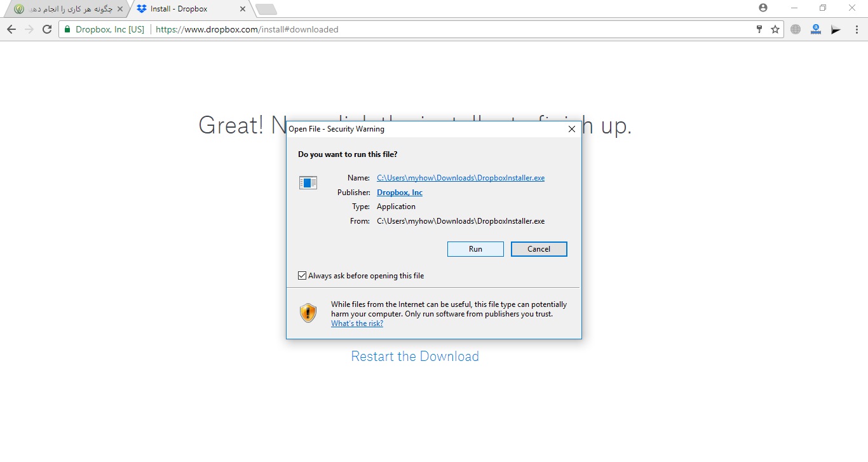This screenshot has height=462, width=868.
Task: Bookmark this page with the star icon
Action: [x=775, y=29]
